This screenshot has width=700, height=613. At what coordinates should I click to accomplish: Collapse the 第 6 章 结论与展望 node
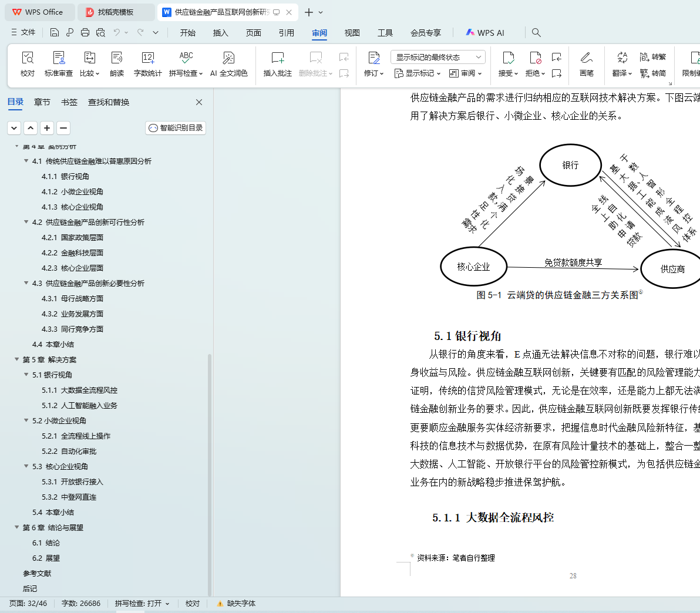17,527
